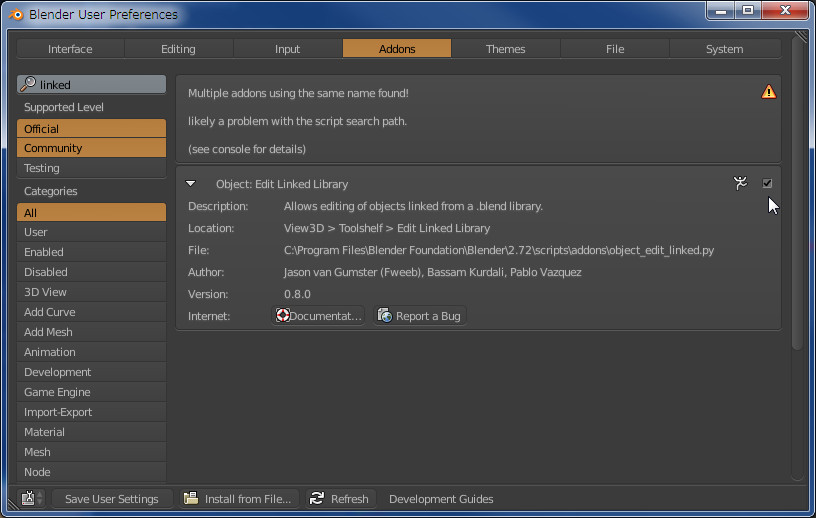Close the Blender User Preferences window
The height and width of the screenshot is (518, 816).
tap(786, 10)
